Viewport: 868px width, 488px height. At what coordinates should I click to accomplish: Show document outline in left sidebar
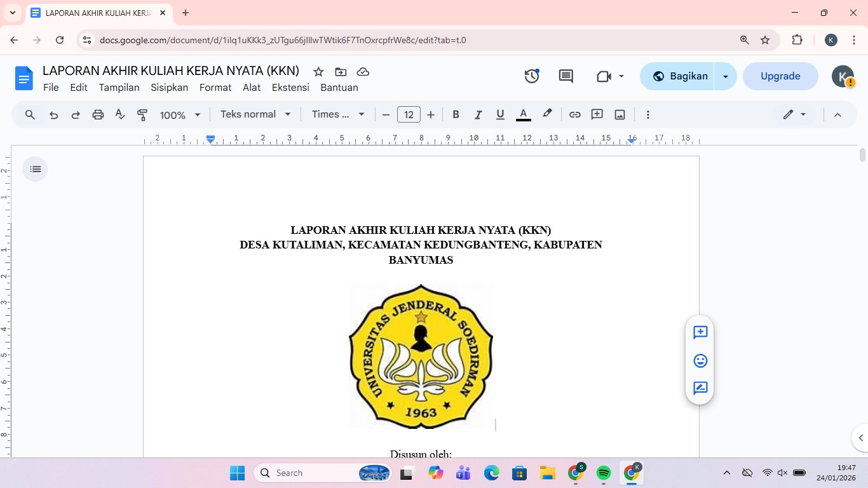[35, 169]
